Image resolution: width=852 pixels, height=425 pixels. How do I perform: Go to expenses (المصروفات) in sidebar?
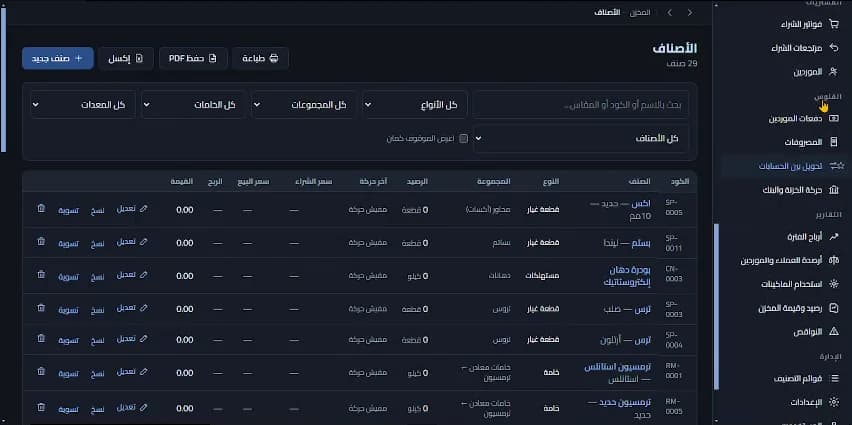click(803, 142)
